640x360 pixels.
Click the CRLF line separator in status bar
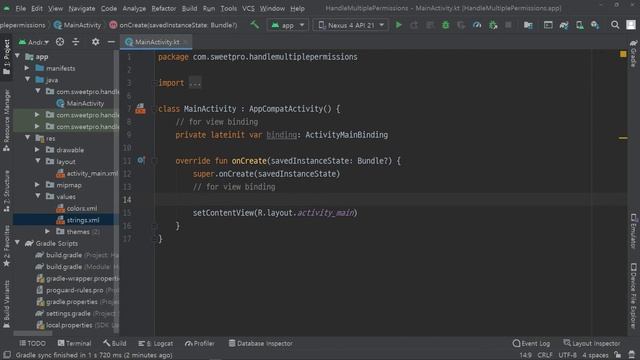coord(545,355)
